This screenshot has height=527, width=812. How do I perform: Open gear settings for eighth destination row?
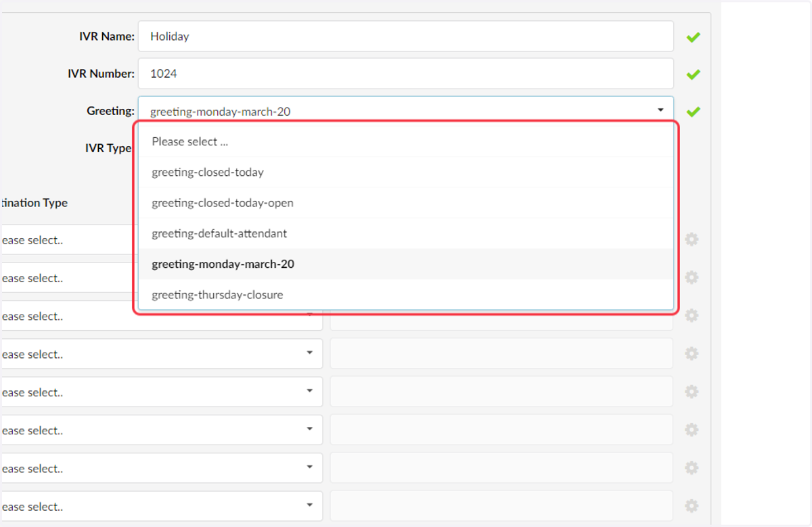[692, 505]
